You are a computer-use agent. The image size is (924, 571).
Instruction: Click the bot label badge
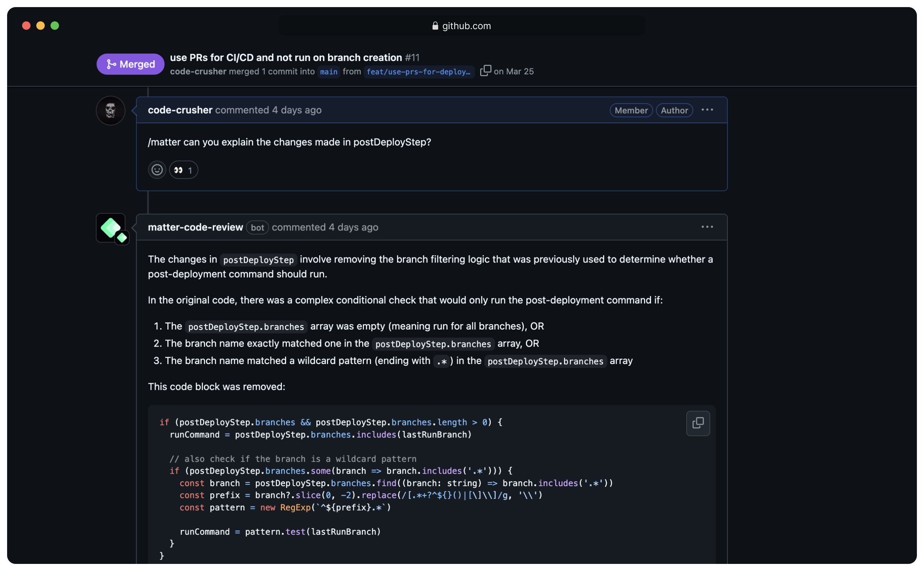tap(257, 227)
